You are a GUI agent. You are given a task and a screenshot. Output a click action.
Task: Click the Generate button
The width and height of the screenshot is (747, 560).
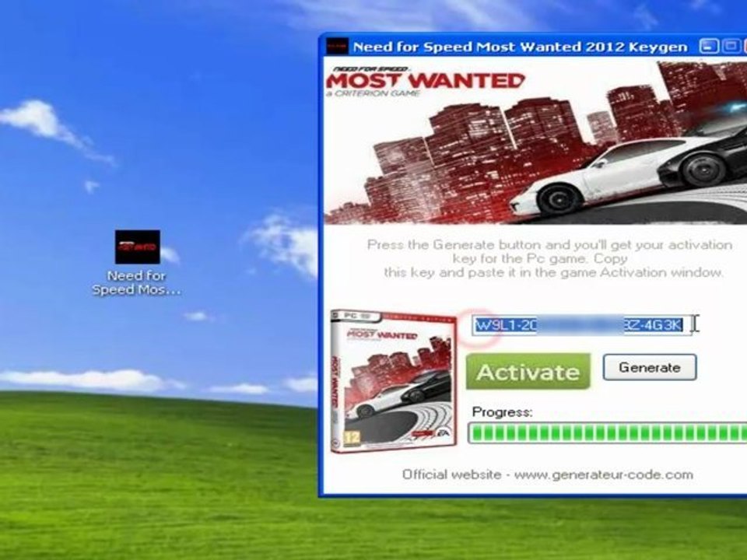[x=650, y=367]
